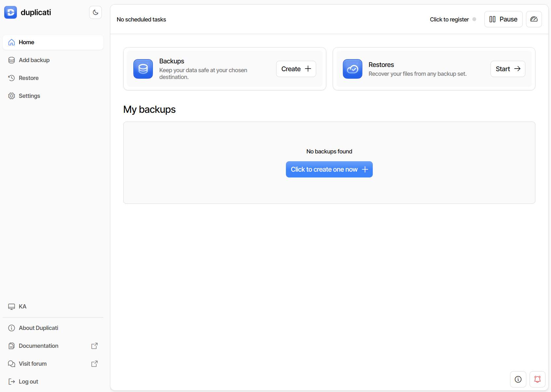Click to register the product

click(449, 20)
